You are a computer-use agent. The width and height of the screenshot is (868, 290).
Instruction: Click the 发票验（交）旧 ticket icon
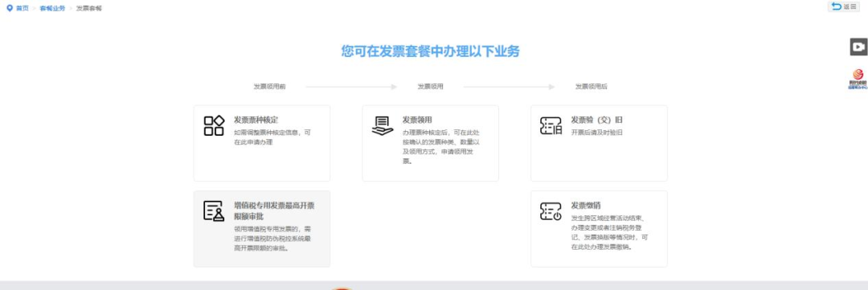pos(551,125)
